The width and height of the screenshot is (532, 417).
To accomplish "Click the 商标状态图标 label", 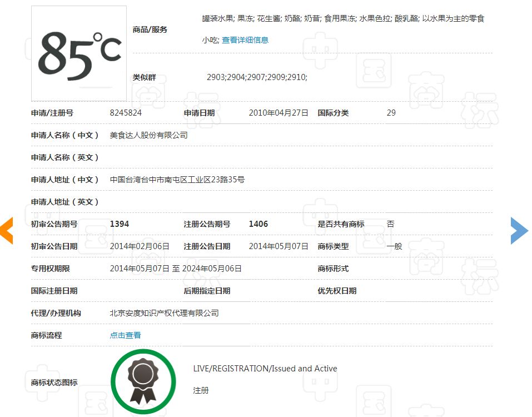I will (x=54, y=383).
